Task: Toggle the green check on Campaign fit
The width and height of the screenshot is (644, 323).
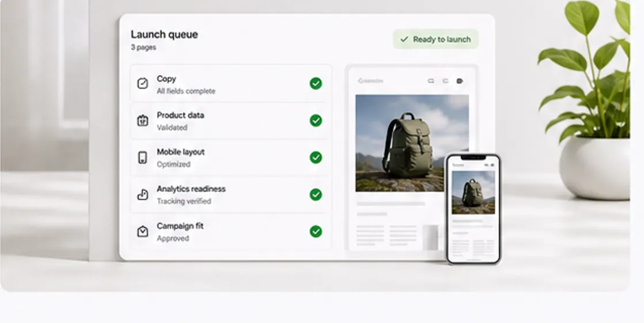Action: (x=316, y=231)
